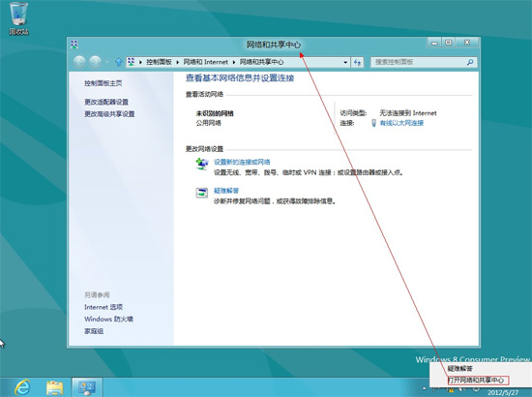The height and width of the screenshot is (397, 532).
Task: Choose 疑难解答 in the tray context menu
Action: pyautogui.click(x=459, y=369)
